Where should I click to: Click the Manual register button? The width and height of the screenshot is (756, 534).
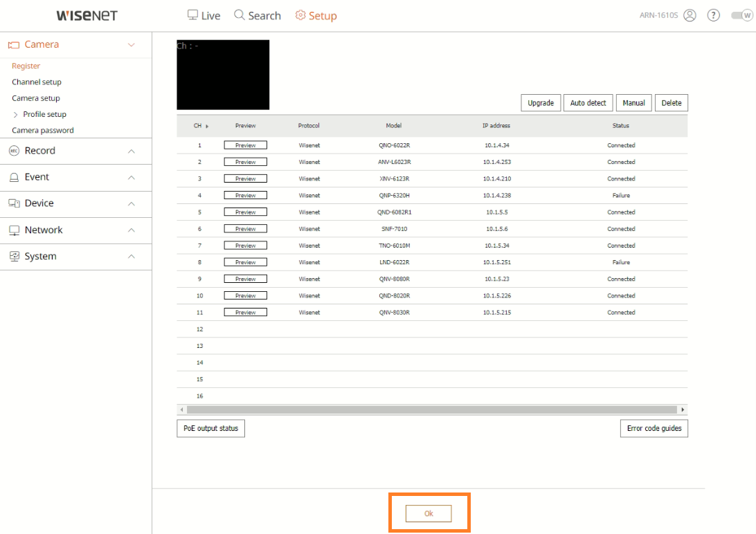click(x=634, y=103)
